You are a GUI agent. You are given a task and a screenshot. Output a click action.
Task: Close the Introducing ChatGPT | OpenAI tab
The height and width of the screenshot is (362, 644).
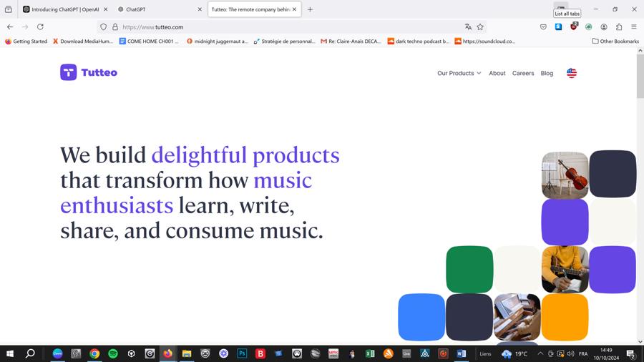pos(106,9)
